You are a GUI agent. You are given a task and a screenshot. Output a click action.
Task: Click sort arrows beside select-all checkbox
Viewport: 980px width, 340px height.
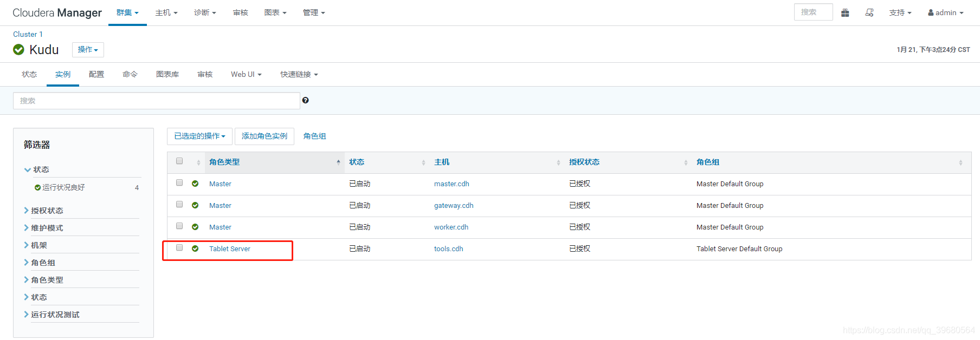(x=198, y=162)
